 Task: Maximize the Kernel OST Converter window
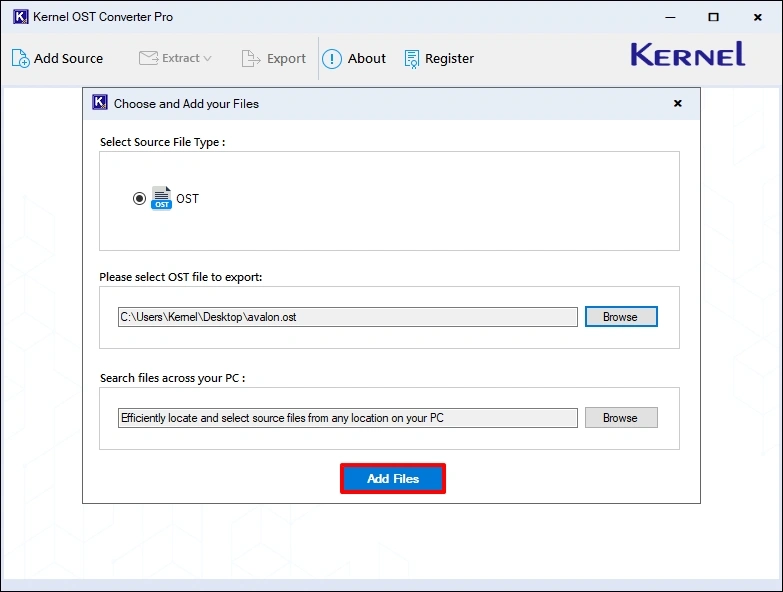(713, 17)
